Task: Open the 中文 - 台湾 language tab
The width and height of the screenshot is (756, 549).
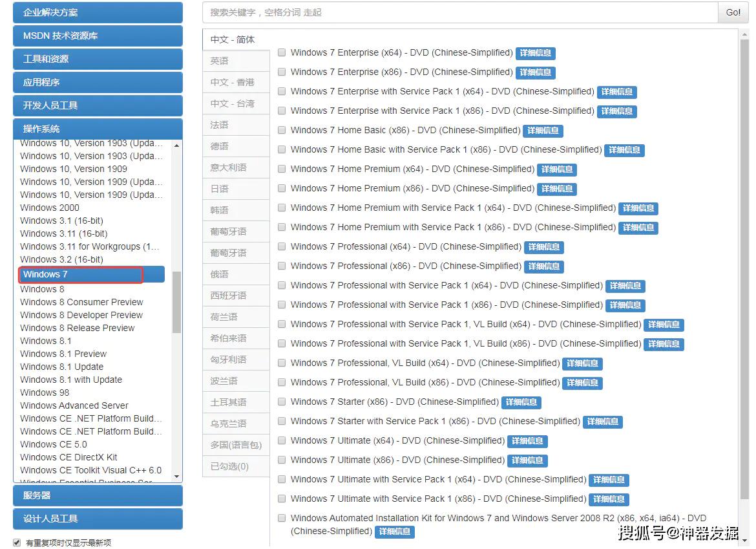Action: pyautogui.click(x=236, y=103)
